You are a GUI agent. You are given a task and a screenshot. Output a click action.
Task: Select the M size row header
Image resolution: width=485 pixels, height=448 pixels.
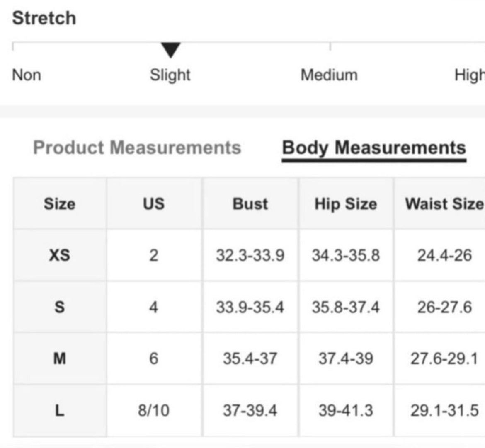[x=60, y=358]
